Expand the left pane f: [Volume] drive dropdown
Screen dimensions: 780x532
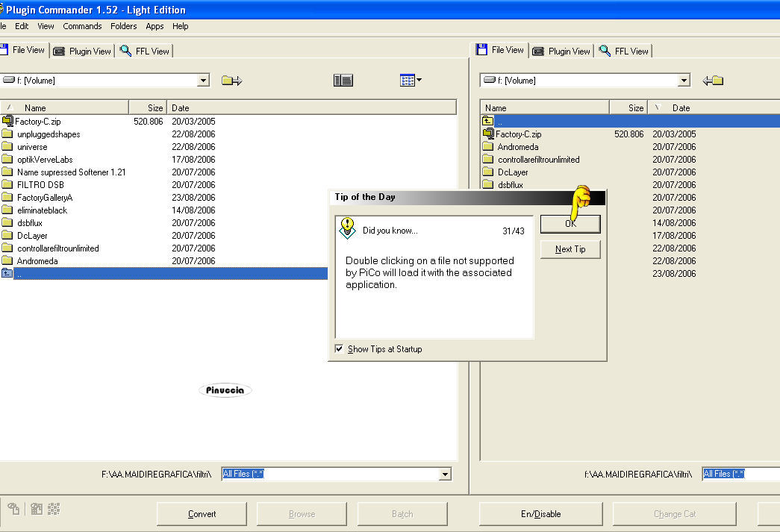pos(203,80)
